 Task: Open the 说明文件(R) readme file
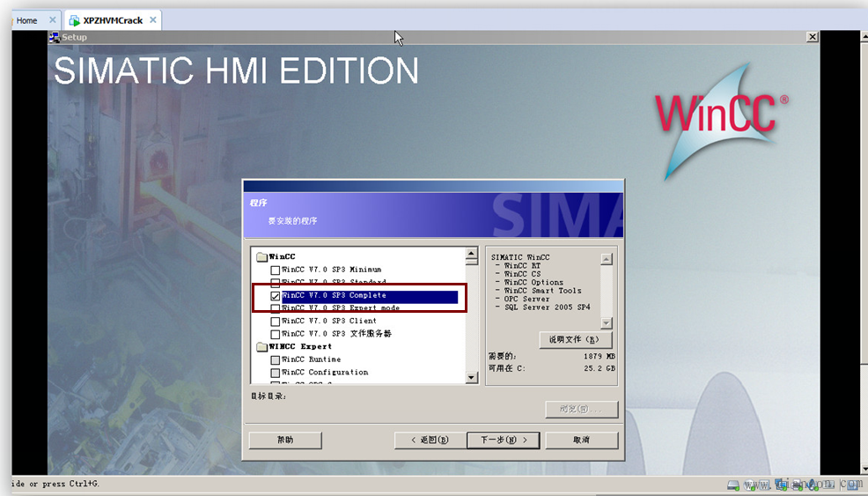(574, 339)
